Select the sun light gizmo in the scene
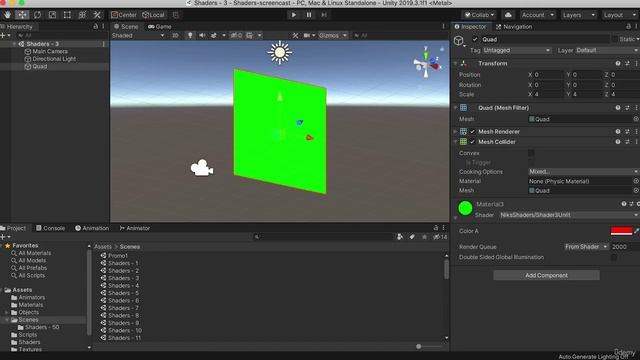The height and width of the screenshot is (360, 640). tap(280, 52)
